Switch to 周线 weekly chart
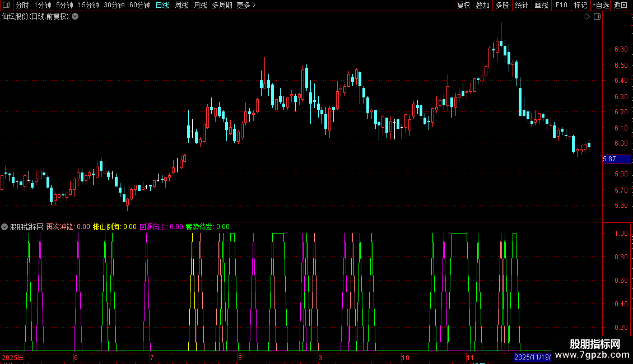The image size is (633, 364). pyautogui.click(x=181, y=5)
